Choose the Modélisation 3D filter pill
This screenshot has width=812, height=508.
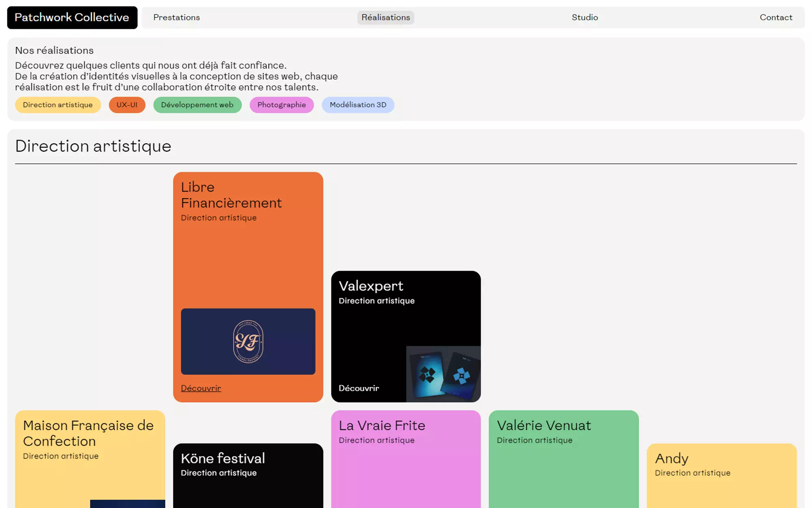point(358,105)
